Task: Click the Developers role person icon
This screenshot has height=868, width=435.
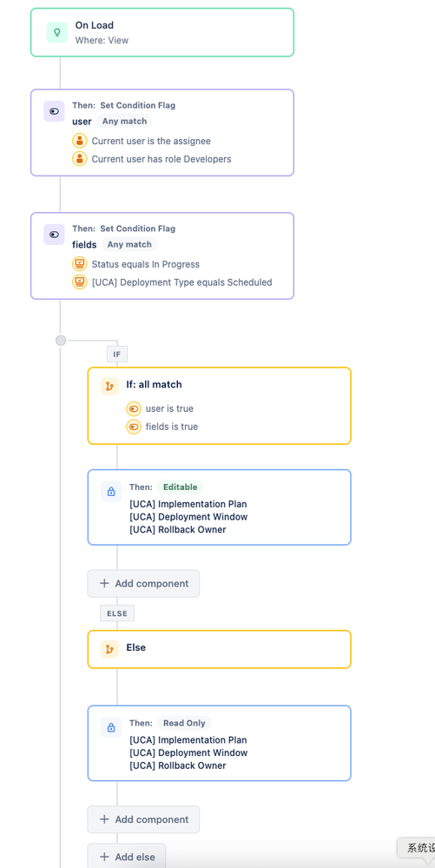Action: pyautogui.click(x=80, y=159)
